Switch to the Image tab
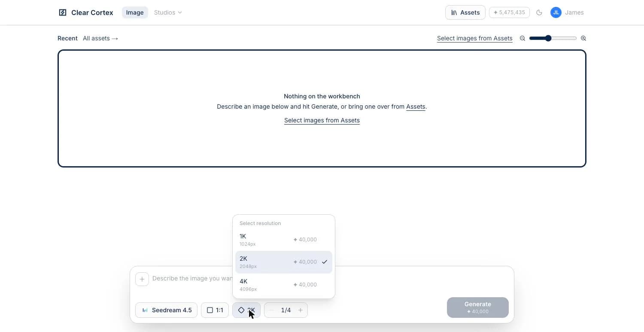The width and height of the screenshot is (644, 332). (x=135, y=12)
